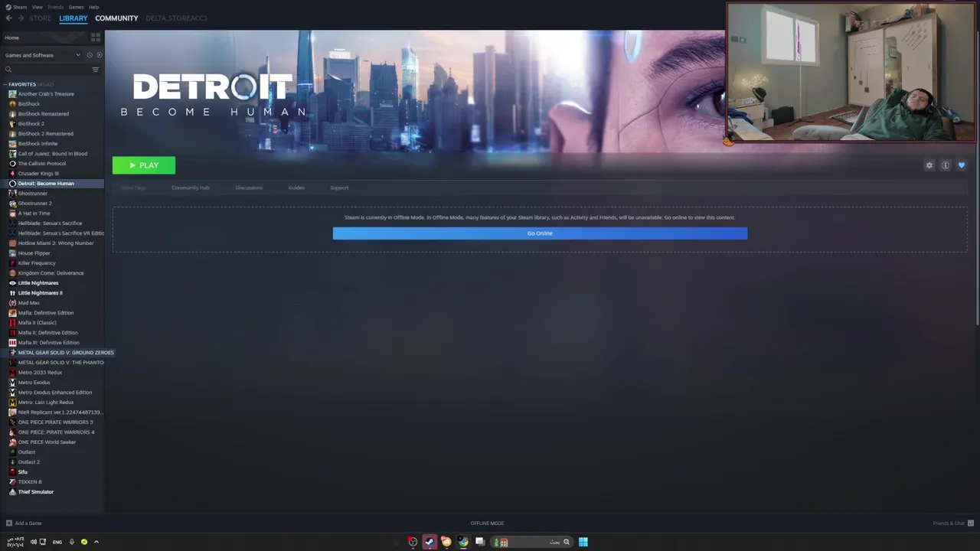Image resolution: width=980 pixels, height=551 pixels.
Task: Open the Community Hub link
Action: [x=191, y=187]
